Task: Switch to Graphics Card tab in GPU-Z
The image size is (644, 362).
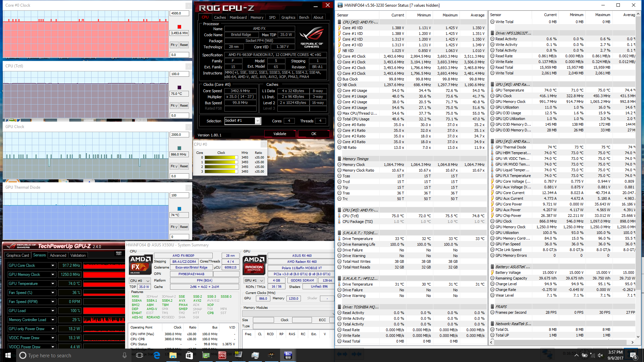Action: pyautogui.click(x=18, y=255)
